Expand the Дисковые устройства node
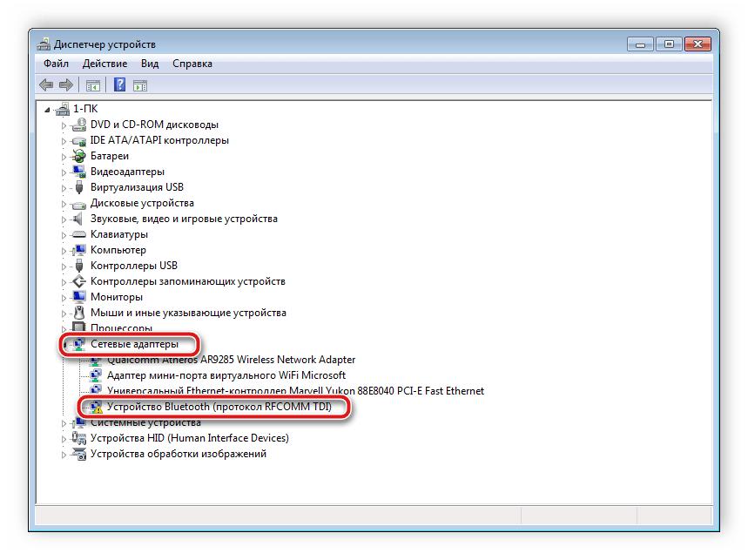Viewport: 748px width, 560px height. coord(64,204)
